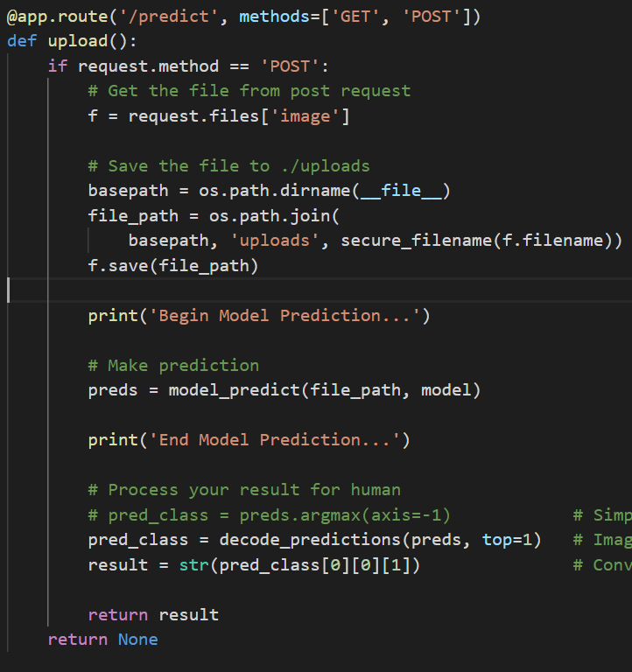Image resolution: width=632 pixels, height=672 pixels.
Task: Click the trailing '# Imag' comment
Action: point(602,540)
